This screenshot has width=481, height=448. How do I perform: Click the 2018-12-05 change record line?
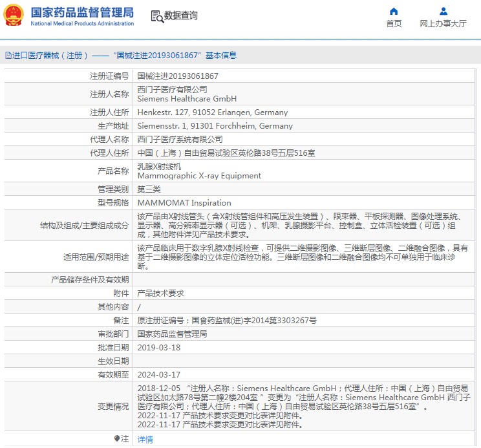[304, 398]
